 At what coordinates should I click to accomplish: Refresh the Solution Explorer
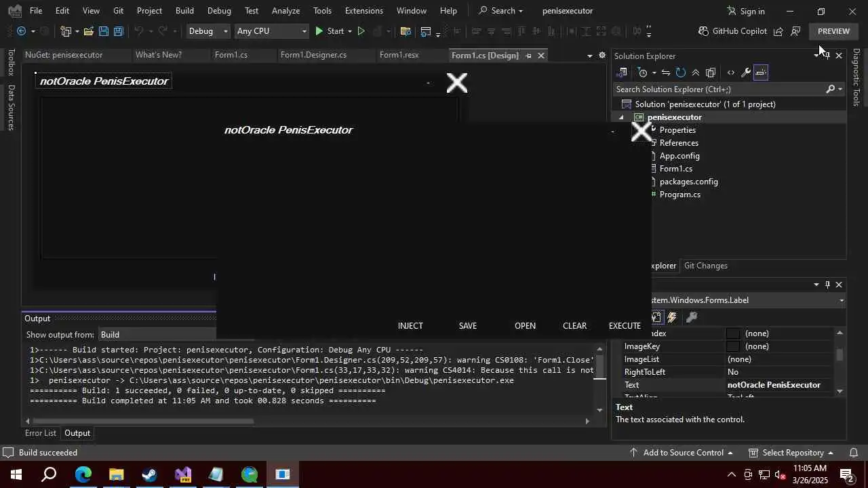coord(681,73)
